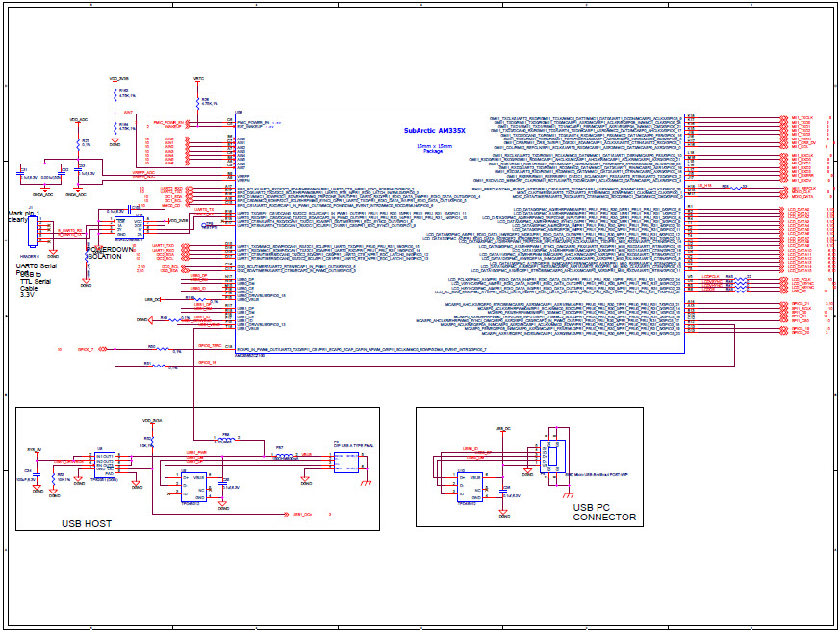Select the VRTC power net symbol at the top

[197, 77]
